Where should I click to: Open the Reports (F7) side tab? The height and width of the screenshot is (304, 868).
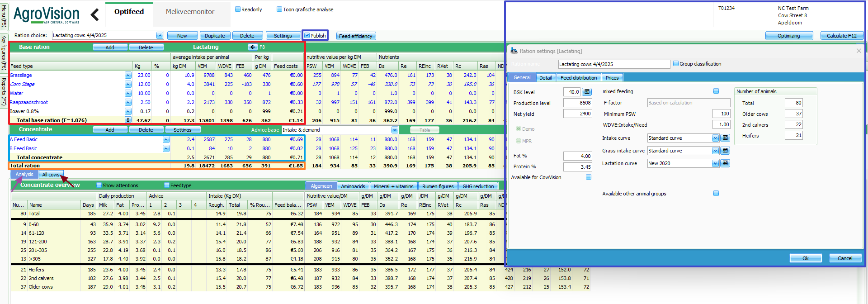(x=4, y=91)
